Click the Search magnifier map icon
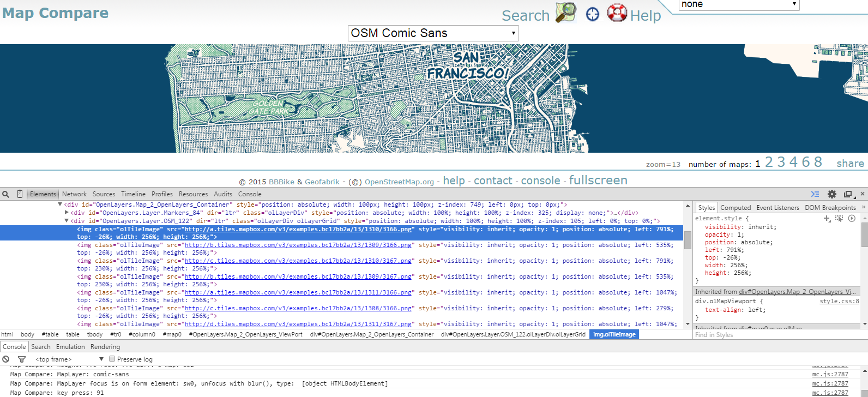 [x=565, y=13]
